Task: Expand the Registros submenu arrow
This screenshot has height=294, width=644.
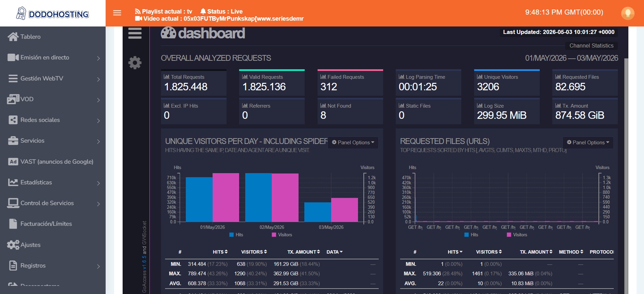Action: (99, 266)
